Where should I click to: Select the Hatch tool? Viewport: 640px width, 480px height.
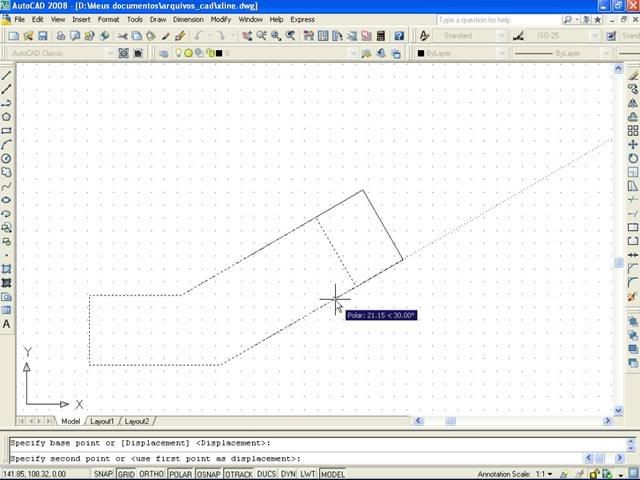[x=6, y=269]
